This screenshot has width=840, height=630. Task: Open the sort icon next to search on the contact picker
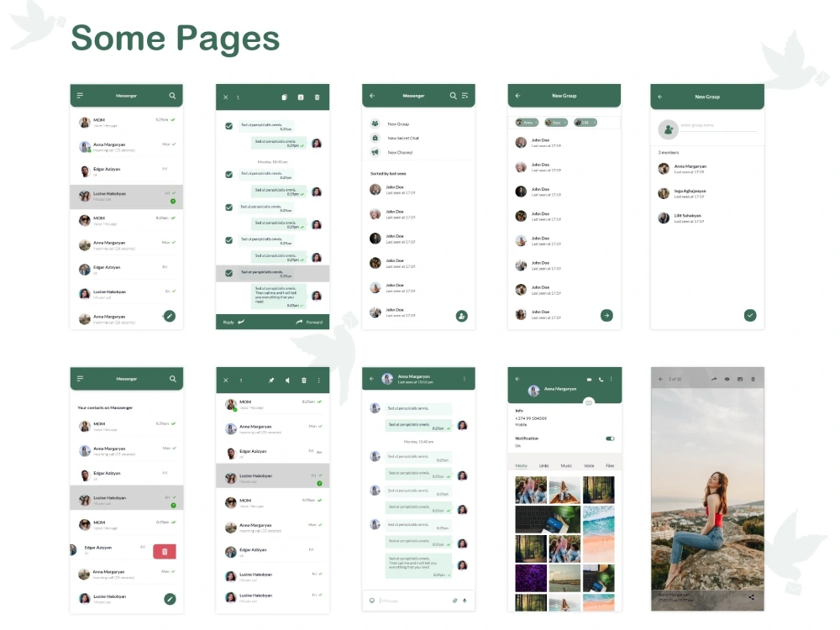465,96
